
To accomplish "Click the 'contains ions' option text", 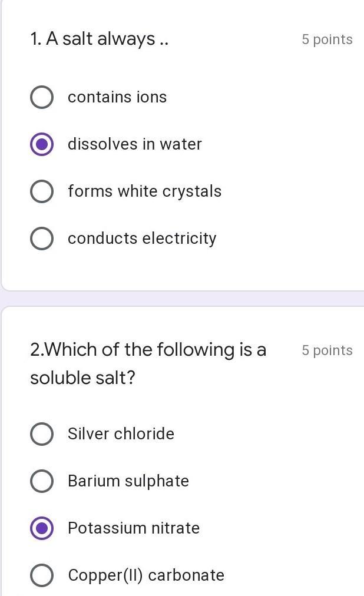I will click(117, 97).
